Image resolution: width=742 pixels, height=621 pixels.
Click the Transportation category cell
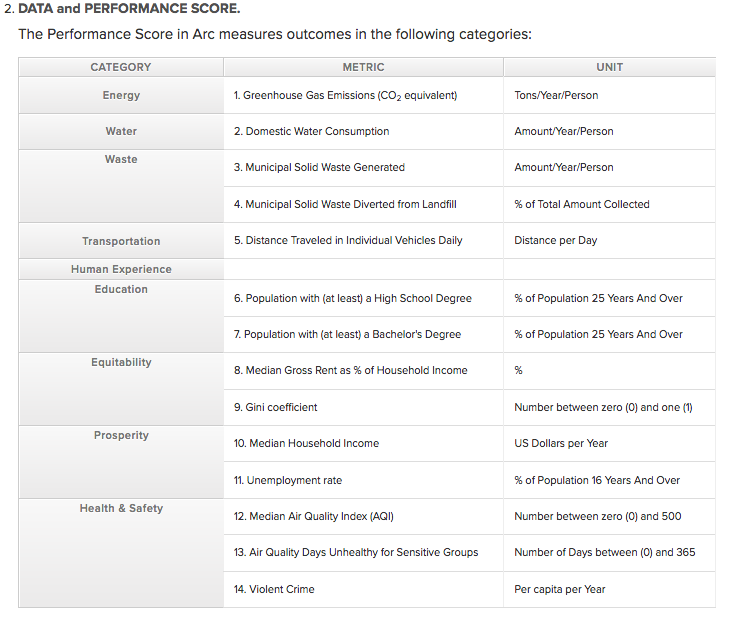(121, 241)
